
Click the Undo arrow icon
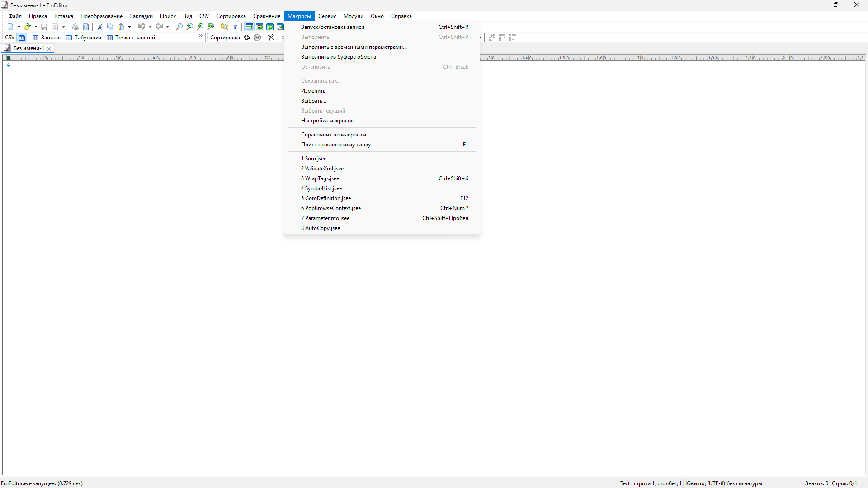pos(142,27)
